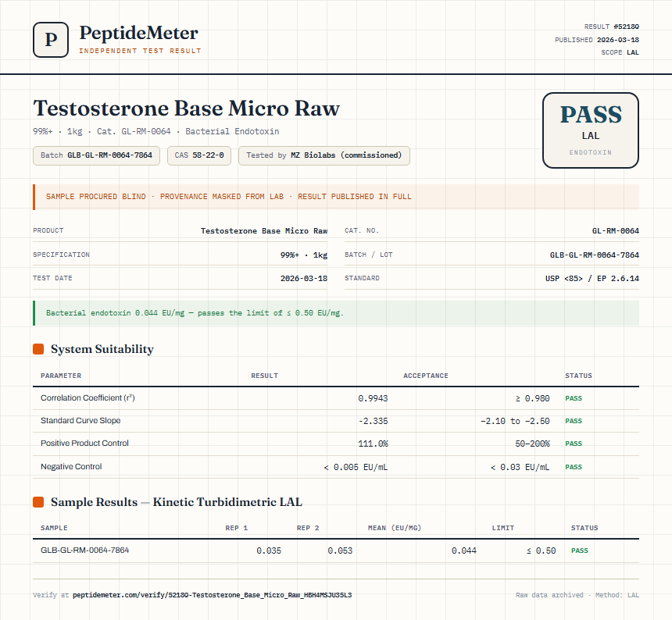Click the MEAN (EU/MG) column header
Screen dimensions: 672x620
tap(395, 528)
